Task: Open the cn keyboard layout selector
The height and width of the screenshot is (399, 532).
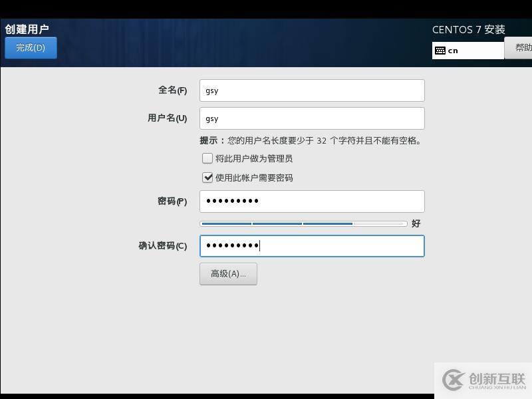Action: pyautogui.click(x=467, y=50)
